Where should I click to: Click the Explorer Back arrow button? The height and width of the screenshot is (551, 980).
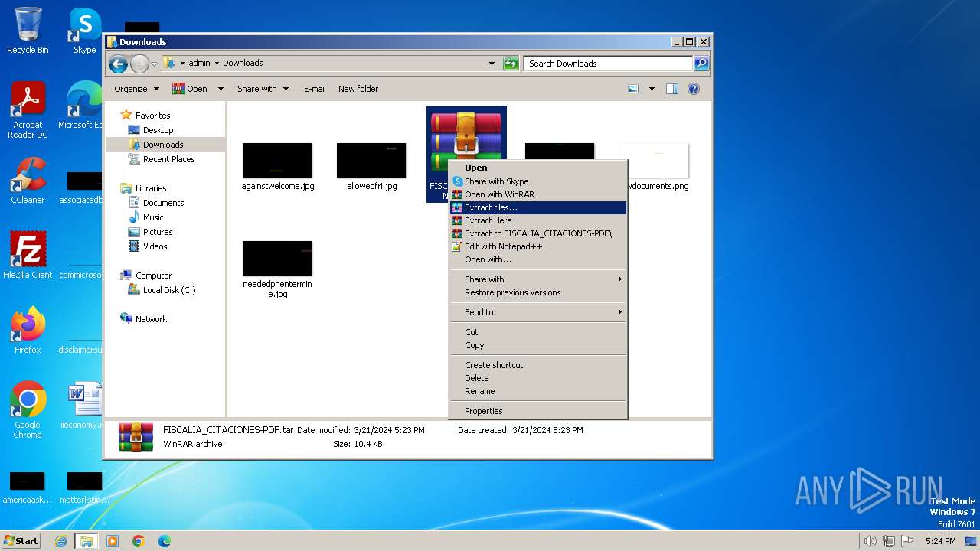pos(118,64)
